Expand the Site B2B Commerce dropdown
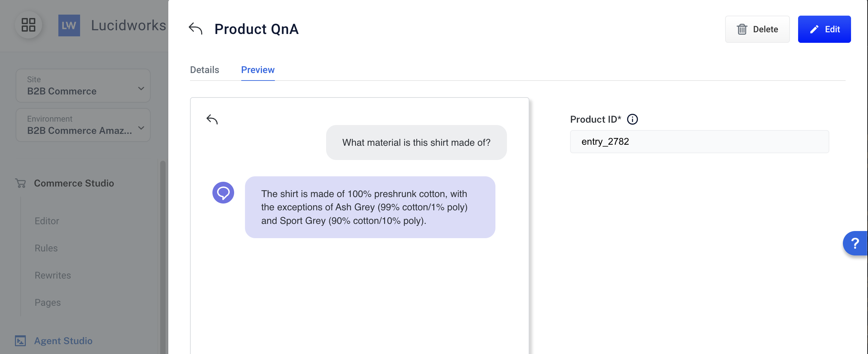The image size is (868, 354). point(83,86)
